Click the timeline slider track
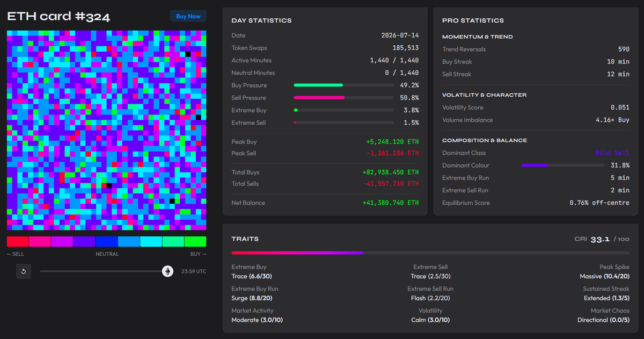The image size is (644, 339). (104, 271)
